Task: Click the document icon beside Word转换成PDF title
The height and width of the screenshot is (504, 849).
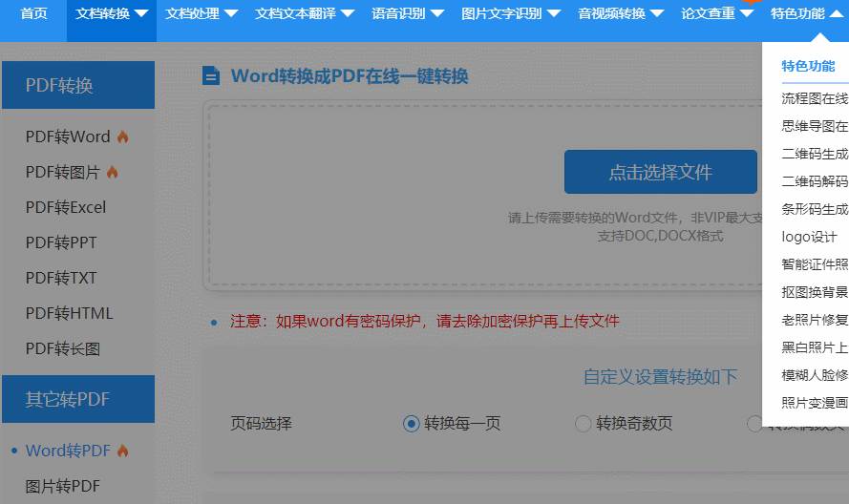Action: 211,75
